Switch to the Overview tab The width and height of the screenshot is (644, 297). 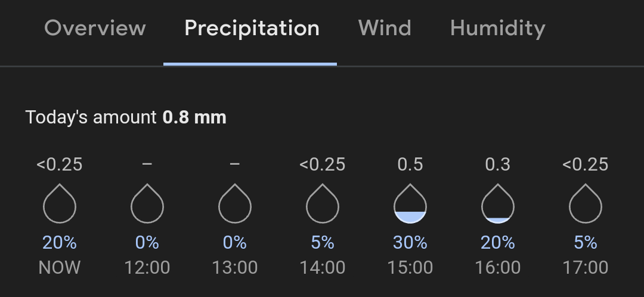pyautogui.click(x=95, y=29)
